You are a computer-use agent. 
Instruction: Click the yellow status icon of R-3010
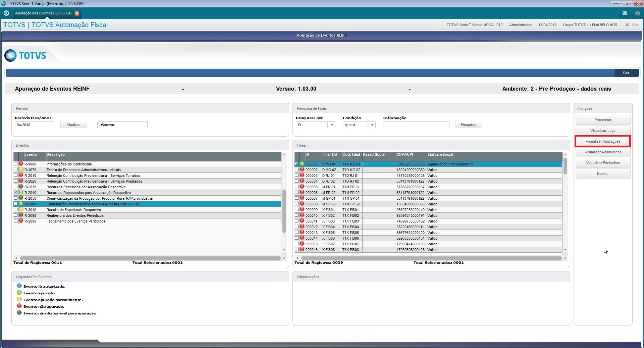pos(21,210)
